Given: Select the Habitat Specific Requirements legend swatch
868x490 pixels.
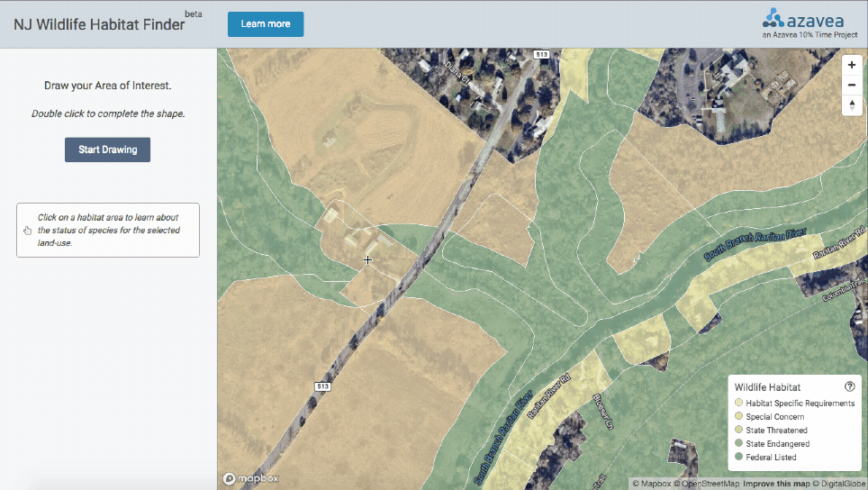Looking at the screenshot, I should pyautogui.click(x=739, y=404).
